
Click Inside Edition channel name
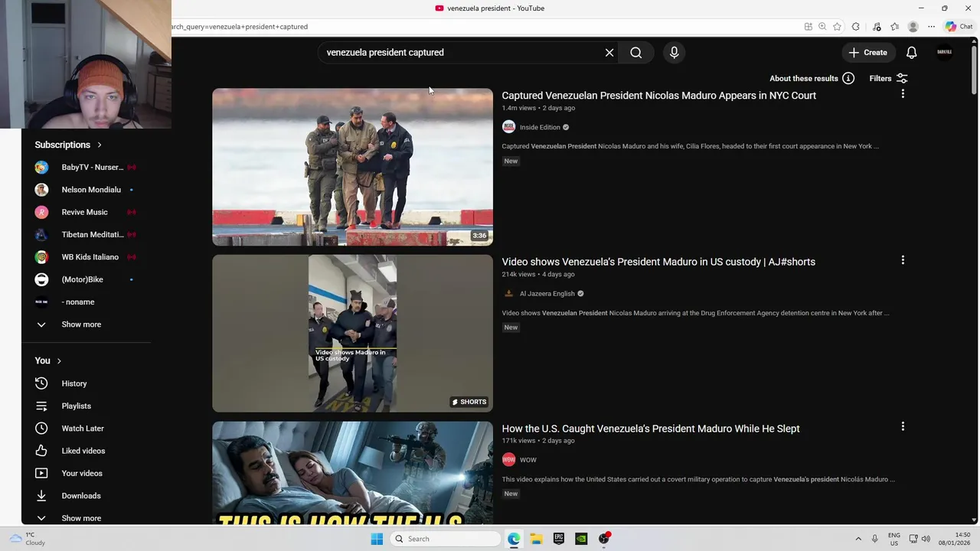click(540, 127)
